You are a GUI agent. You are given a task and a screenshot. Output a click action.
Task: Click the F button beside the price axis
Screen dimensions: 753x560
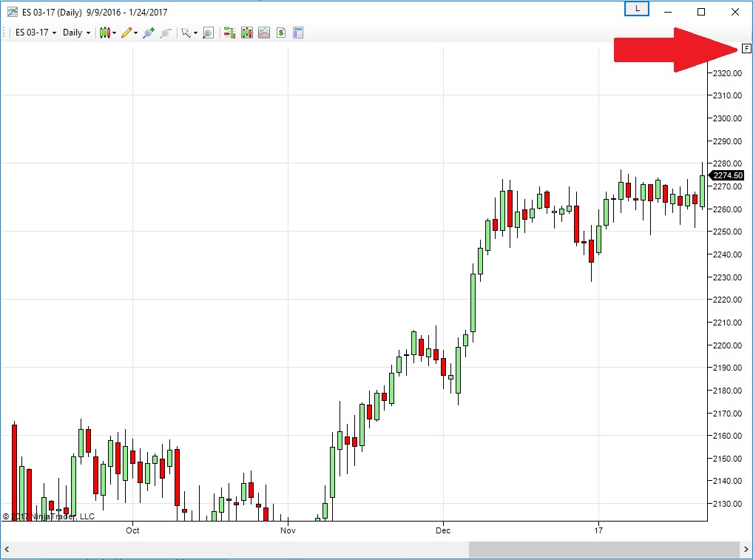[x=746, y=48]
